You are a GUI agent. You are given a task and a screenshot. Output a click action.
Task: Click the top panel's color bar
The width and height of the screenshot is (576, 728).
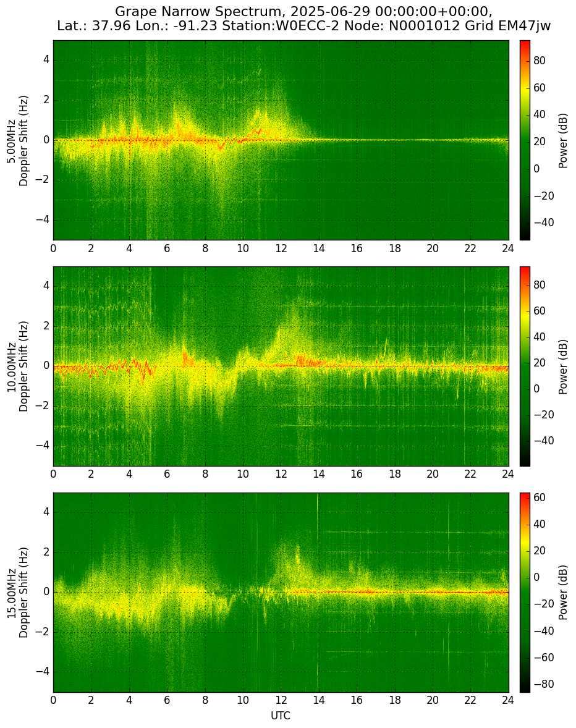coord(525,140)
